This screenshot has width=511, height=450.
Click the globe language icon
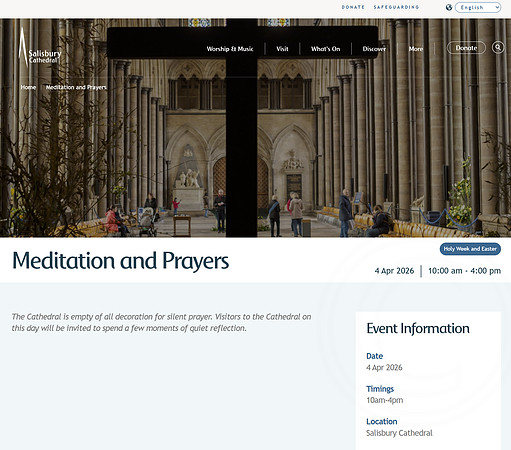(x=449, y=7)
